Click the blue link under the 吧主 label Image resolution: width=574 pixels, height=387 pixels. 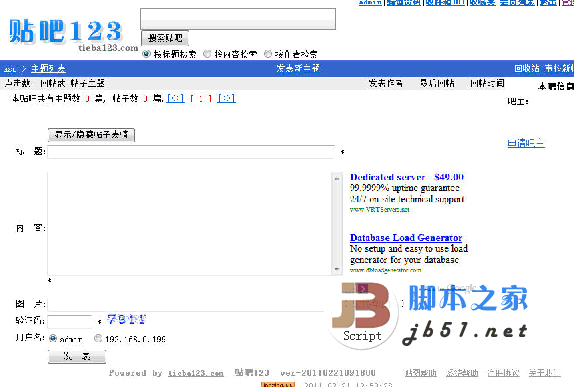526,143
